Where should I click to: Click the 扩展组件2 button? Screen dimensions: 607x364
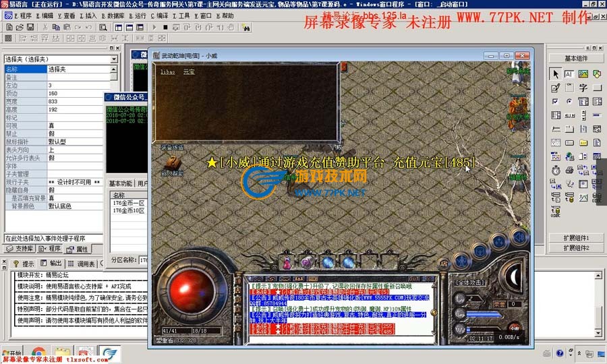576,247
